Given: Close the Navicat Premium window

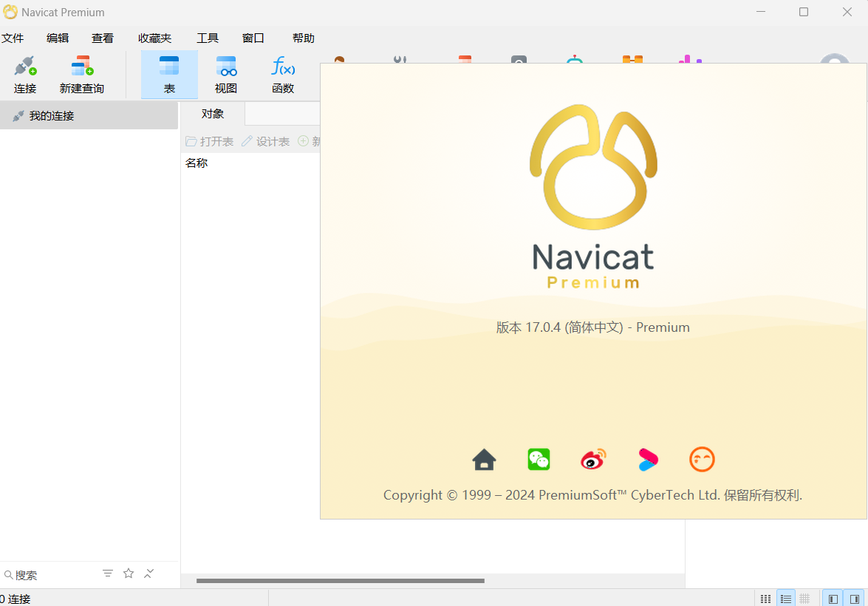Looking at the screenshot, I should click(847, 12).
